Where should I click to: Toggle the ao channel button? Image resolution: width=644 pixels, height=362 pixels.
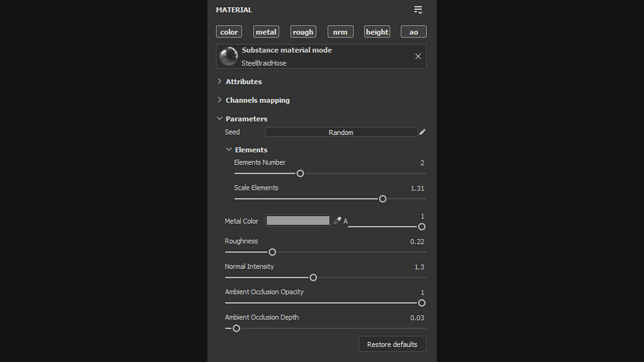pyautogui.click(x=413, y=32)
